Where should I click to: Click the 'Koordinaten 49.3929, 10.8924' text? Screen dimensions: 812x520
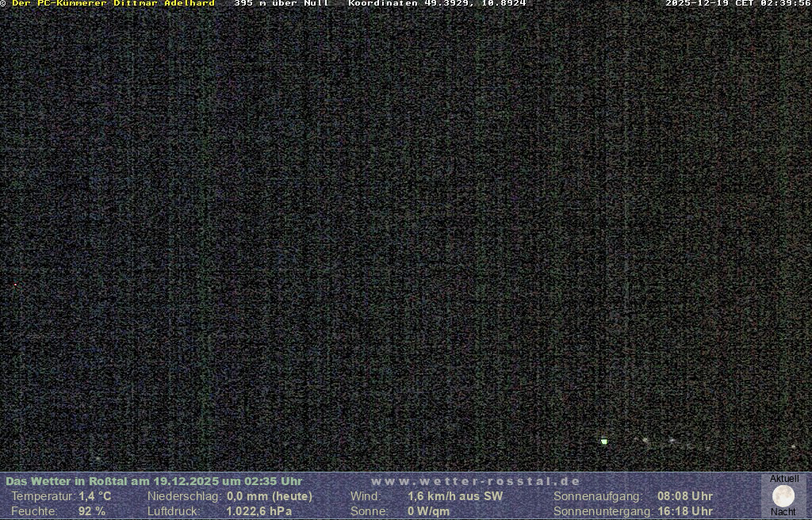pos(437,3)
